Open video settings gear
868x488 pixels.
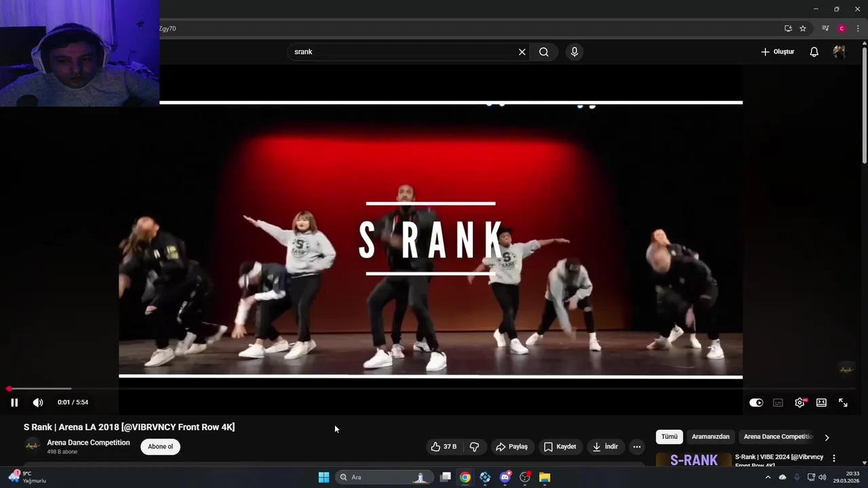point(800,403)
